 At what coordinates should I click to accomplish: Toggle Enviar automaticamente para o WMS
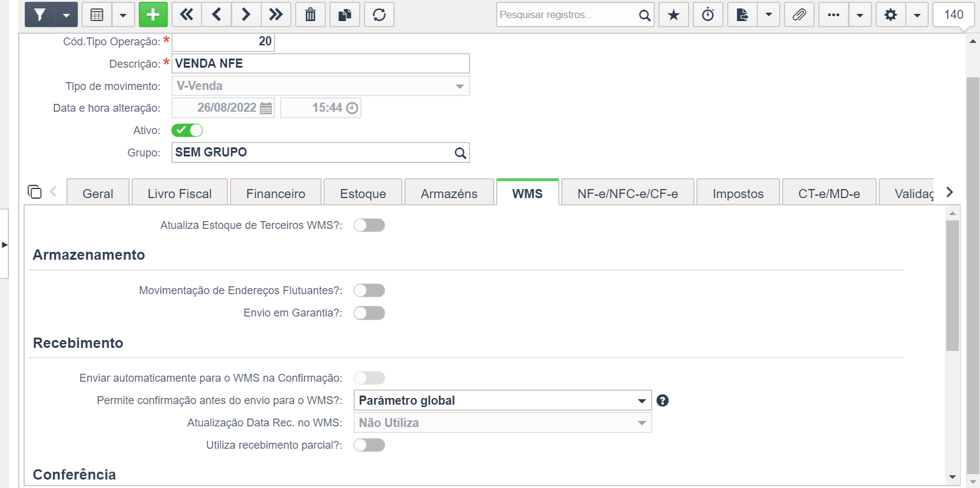[369, 378]
